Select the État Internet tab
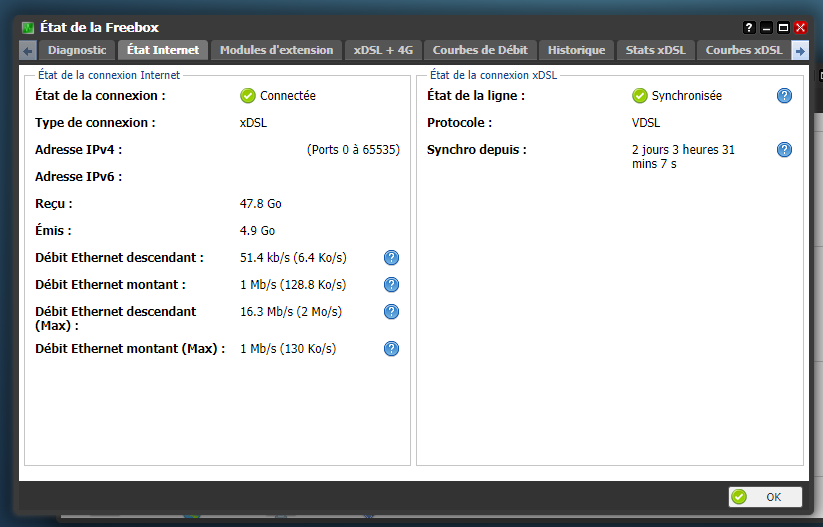Image resolution: width=823 pixels, height=527 pixels. 163,50
